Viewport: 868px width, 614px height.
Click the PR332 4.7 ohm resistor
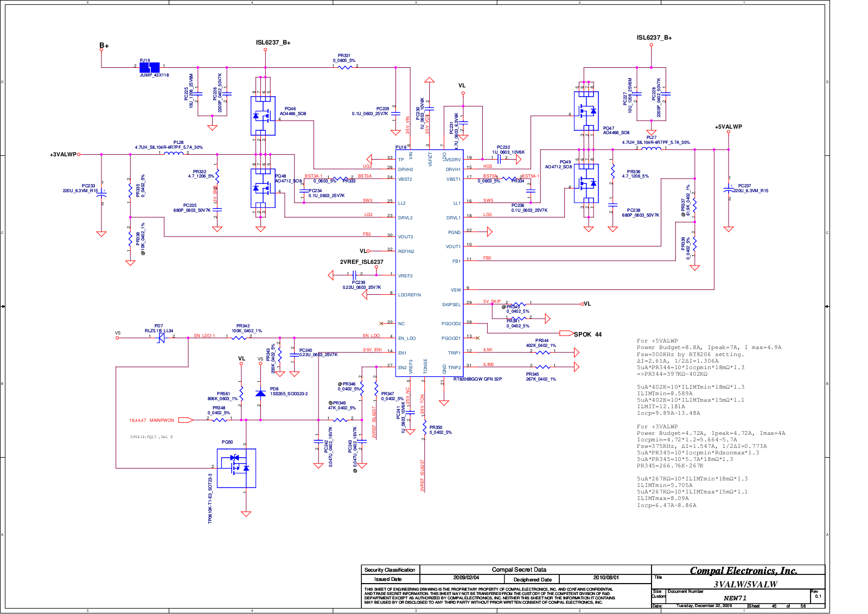(217, 175)
